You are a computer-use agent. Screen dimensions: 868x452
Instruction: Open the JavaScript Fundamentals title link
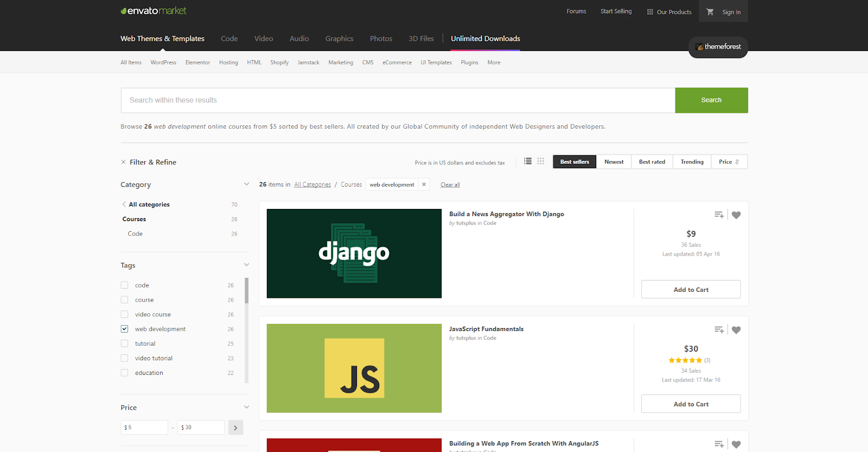(487, 329)
